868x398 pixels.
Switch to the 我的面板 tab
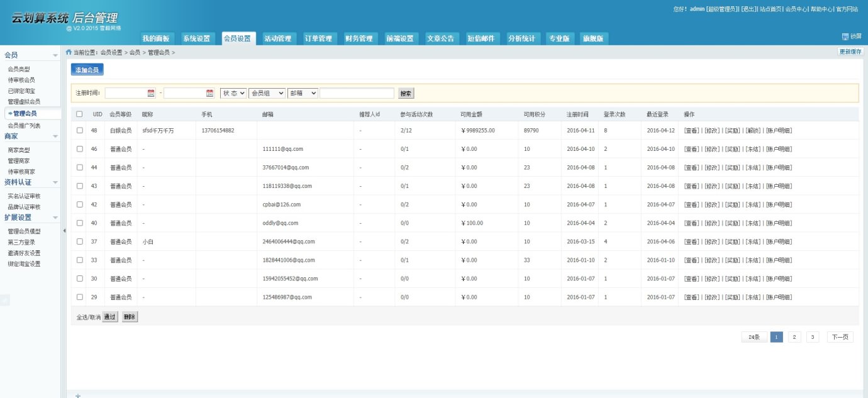click(155, 38)
